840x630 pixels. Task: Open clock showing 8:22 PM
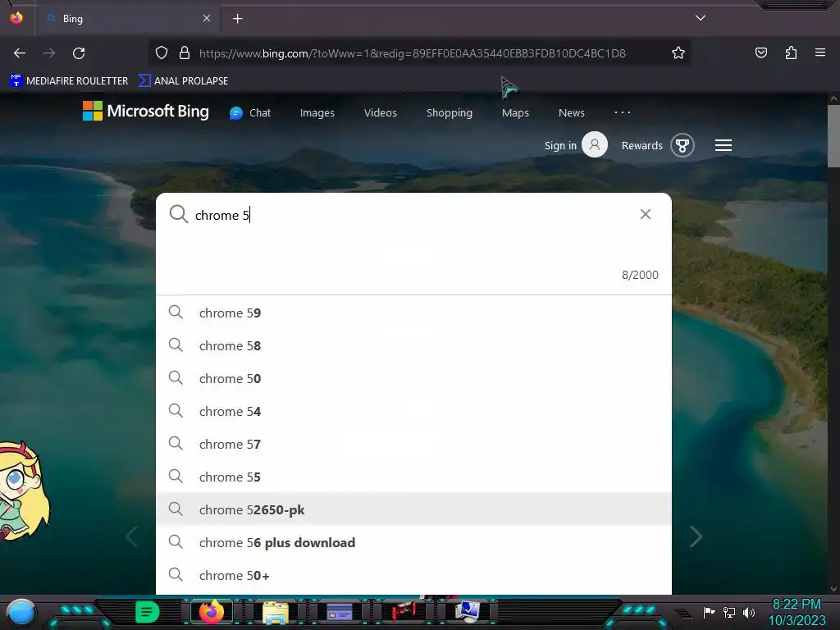[x=797, y=612]
